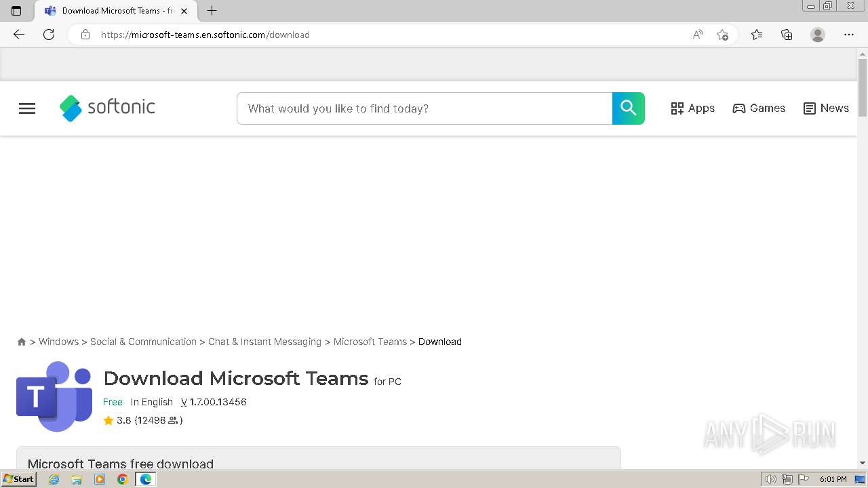
Task: Click the 3.8 star rating
Action: point(117,420)
